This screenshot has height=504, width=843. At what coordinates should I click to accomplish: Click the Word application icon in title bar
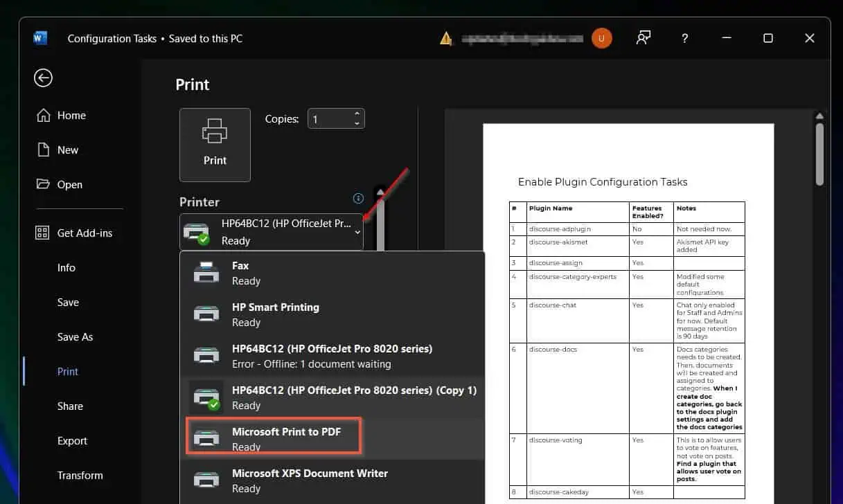tap(40, 38)
